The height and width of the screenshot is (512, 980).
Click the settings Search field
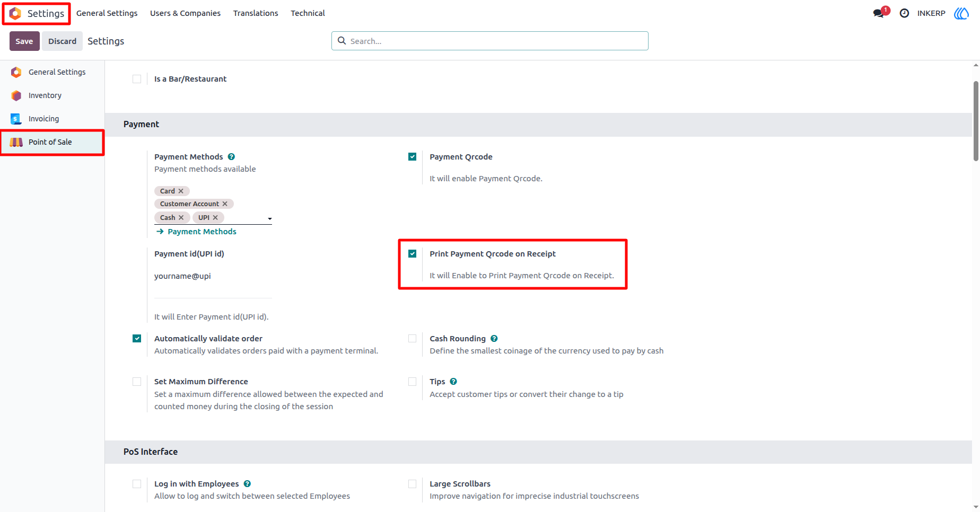tap(489, 41)
